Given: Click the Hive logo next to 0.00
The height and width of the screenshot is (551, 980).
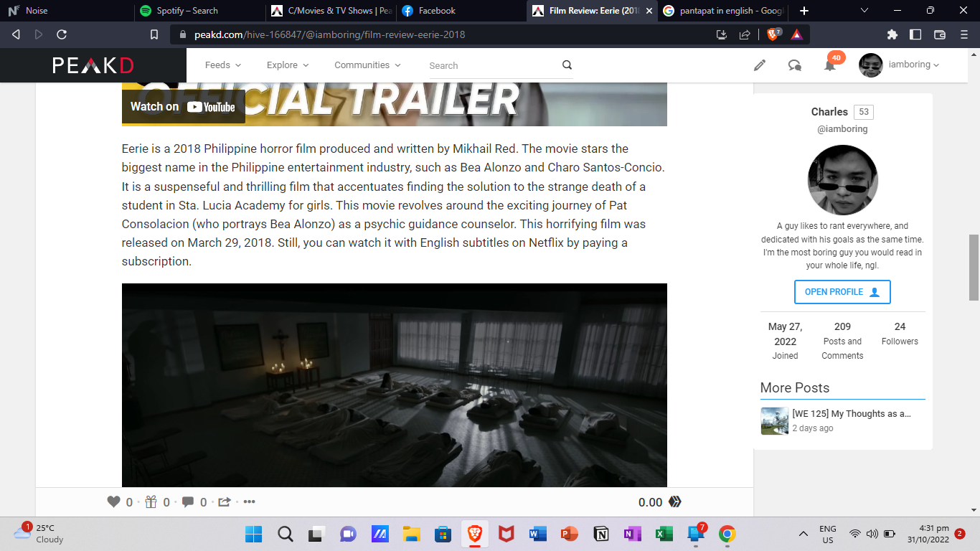Looking at the screenshot, I should (x=675, y=502).
